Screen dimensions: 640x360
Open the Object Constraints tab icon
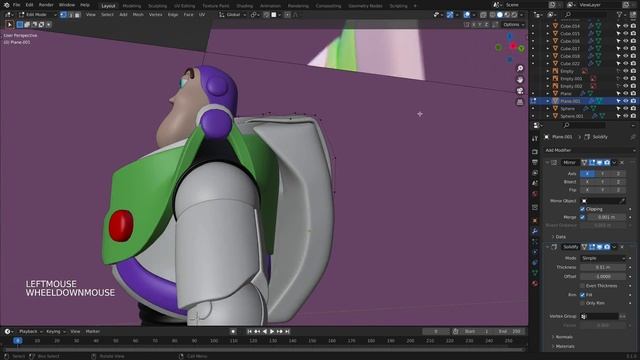535,263
